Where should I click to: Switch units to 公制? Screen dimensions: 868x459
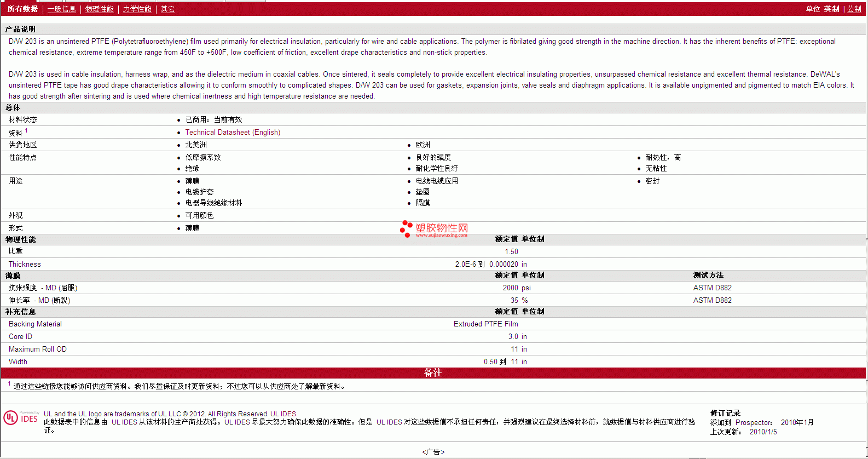[854, 9]
